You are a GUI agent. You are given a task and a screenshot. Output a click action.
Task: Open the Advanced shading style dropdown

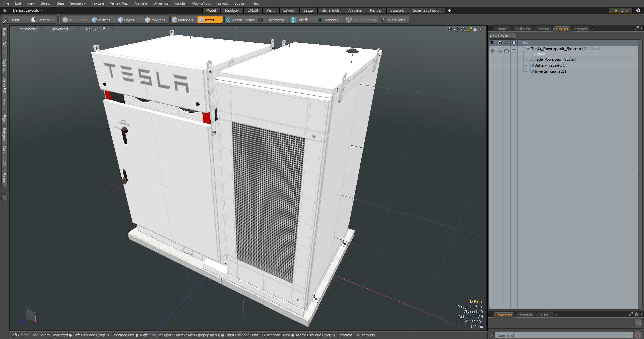60,29
